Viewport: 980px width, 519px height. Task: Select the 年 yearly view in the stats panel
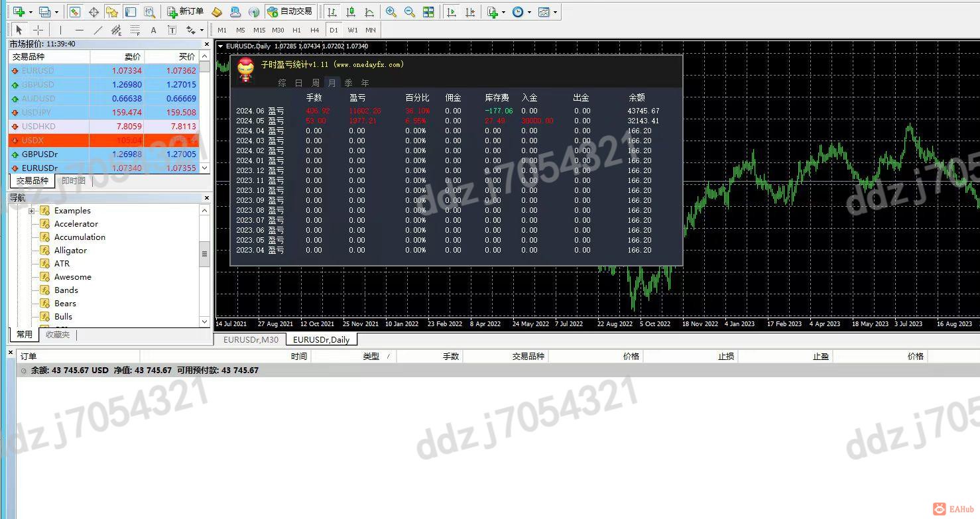click(365, 83)
